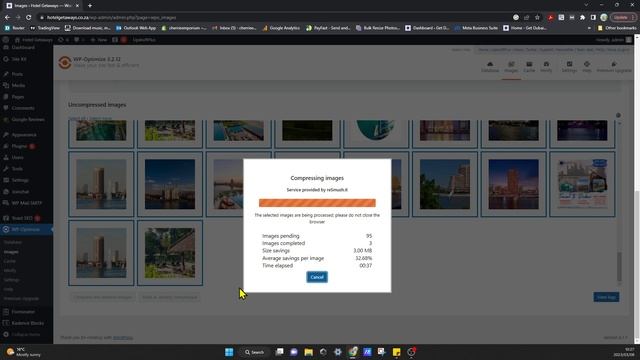Switch to the Cache tab in WP-Optimize header
The image size is (640, 360).
point(529,67)
